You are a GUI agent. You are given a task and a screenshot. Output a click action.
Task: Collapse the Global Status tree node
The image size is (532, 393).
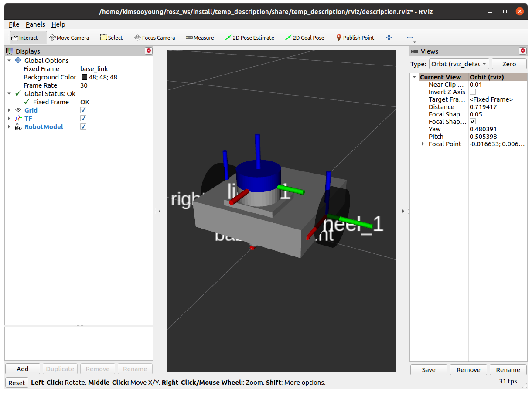click(9, 94)
